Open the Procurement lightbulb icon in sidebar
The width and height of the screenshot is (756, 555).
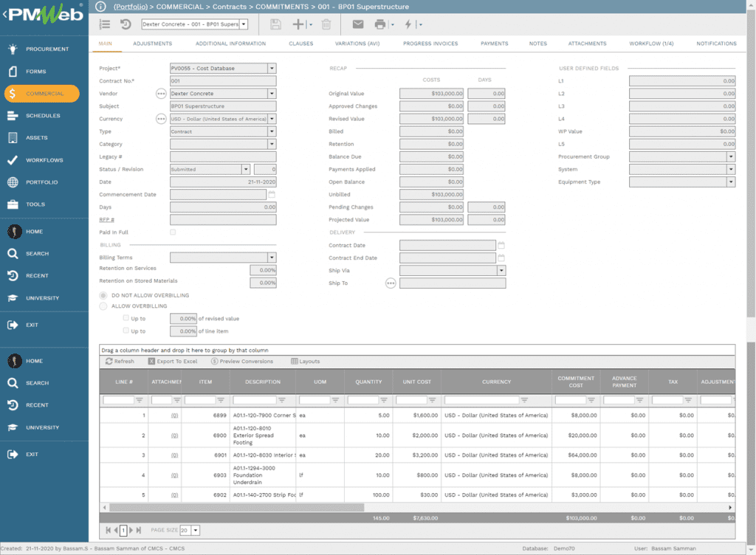pyautogui.click(x=13, y=49)
